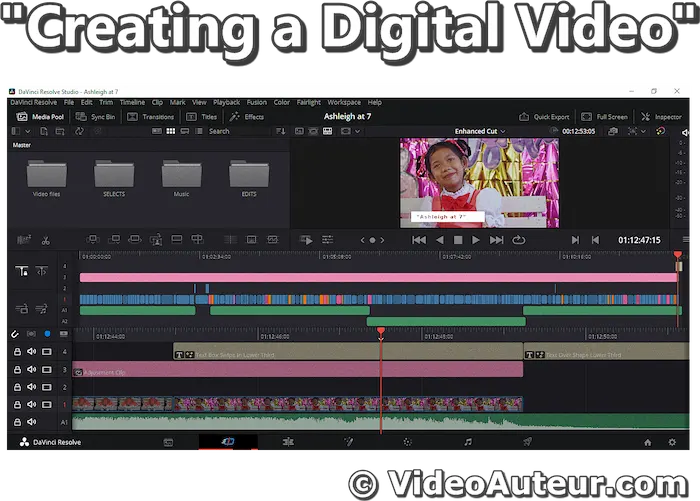Open project settings gear icon
Image resolution: width=700 pixels, height=501 pixels.
coord(672,443)
